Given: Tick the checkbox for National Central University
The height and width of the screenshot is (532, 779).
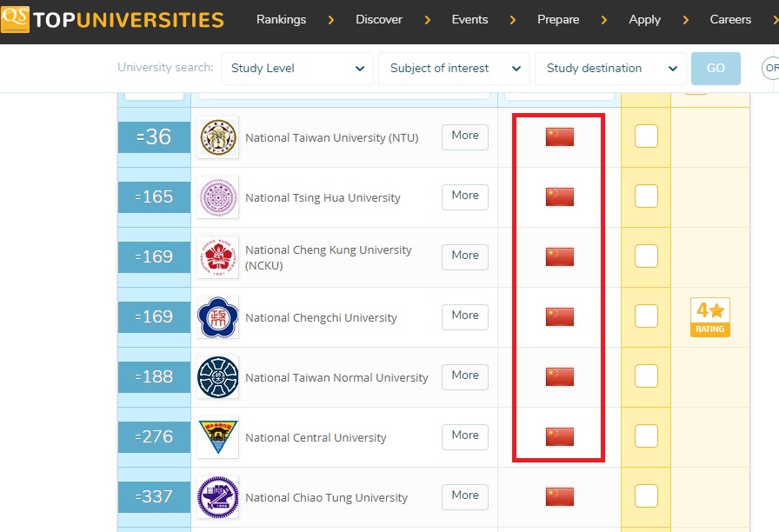Looking at the screenshot, I should click(x=646, y=436).
